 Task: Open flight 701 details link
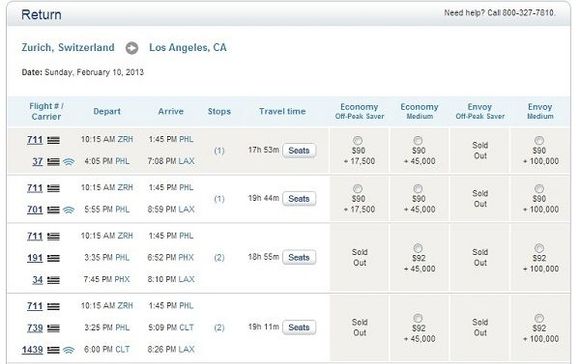pyautogui.click(x=35, y=210)
